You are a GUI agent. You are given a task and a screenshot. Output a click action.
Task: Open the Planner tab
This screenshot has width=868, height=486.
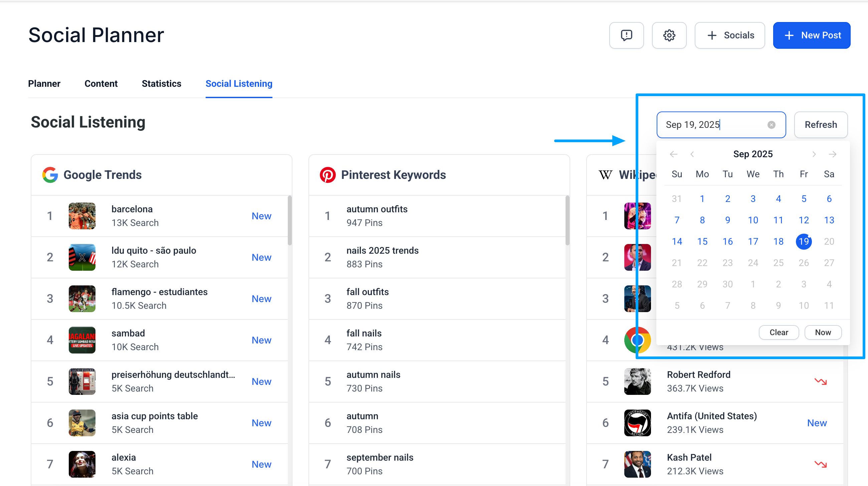pyautogui.click(x=44, y=83)
